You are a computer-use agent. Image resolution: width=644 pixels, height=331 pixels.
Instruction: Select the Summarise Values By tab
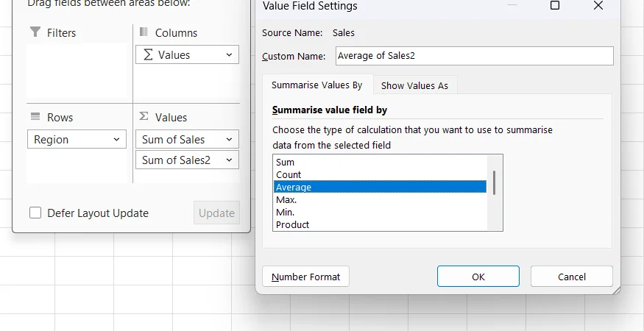pyautogui.click(x=317, y=85)
